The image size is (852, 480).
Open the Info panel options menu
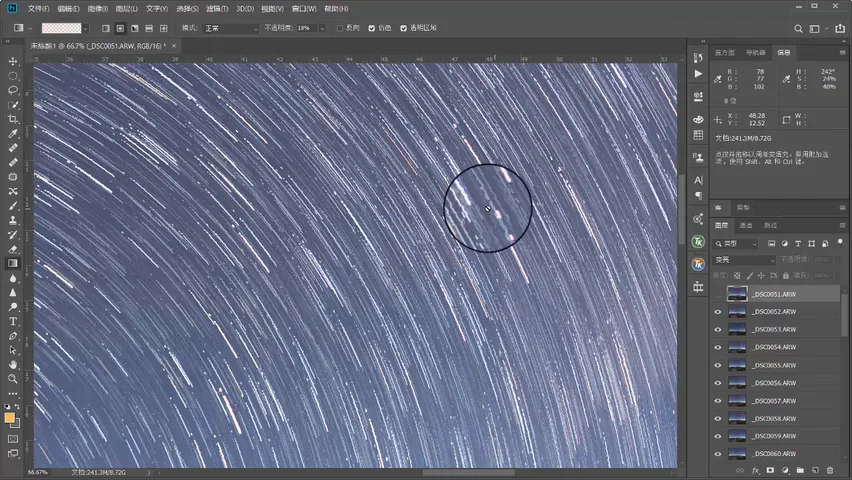click(843, 53)
